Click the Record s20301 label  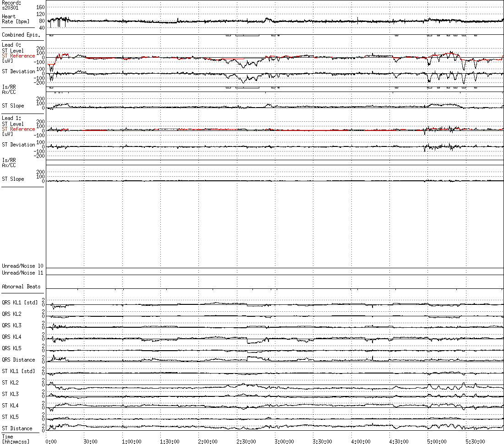[x=11, y=5]
